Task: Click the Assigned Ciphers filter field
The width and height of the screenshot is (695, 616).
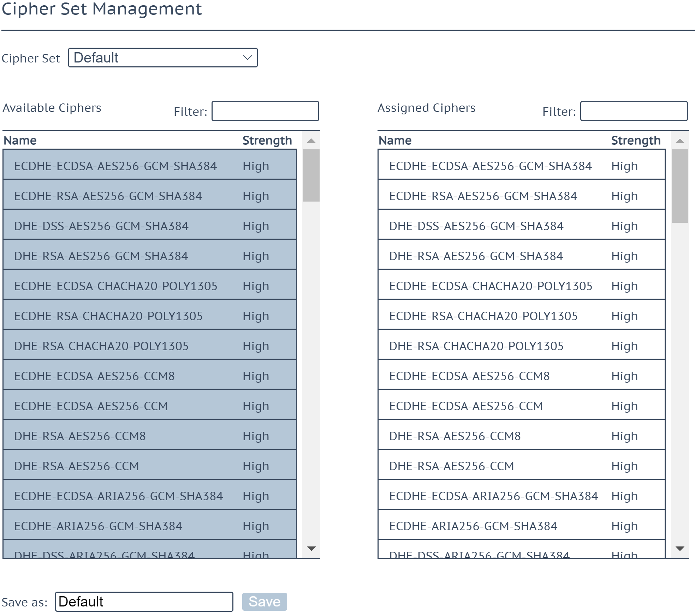Action: [x=634, y=111]
